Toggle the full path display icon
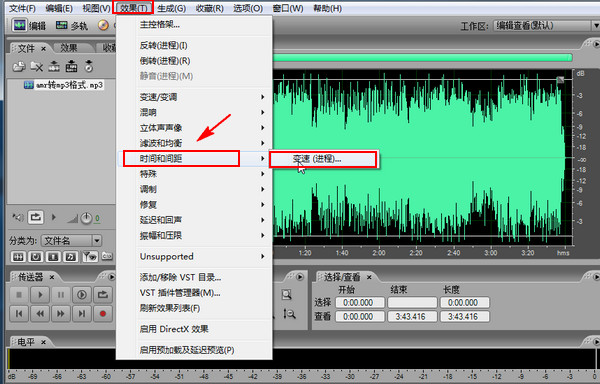Screen dimensions: 600x384 click(107, 256)
